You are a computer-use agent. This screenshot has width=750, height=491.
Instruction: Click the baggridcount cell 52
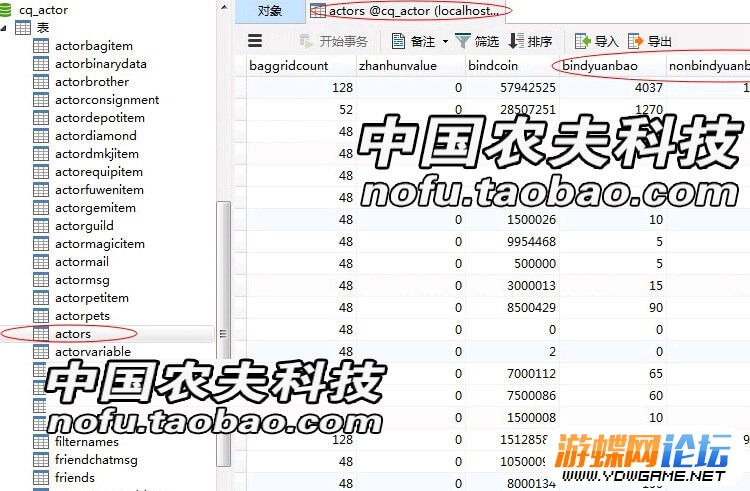[301, 109]
